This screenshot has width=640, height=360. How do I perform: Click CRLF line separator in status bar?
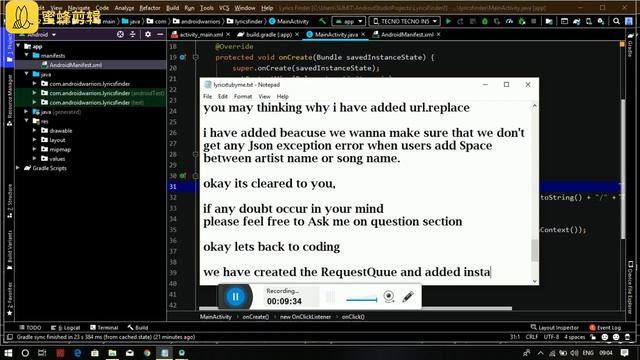point(531,337)
